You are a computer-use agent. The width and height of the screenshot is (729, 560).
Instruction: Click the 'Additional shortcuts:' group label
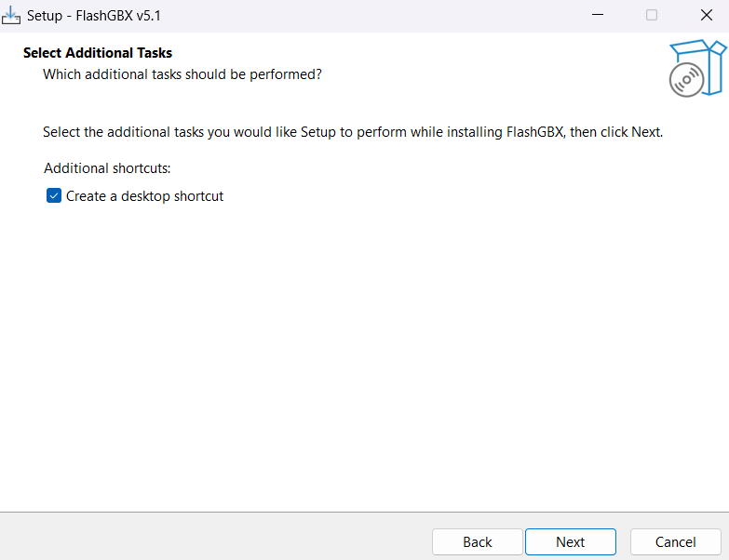(107, 168)
